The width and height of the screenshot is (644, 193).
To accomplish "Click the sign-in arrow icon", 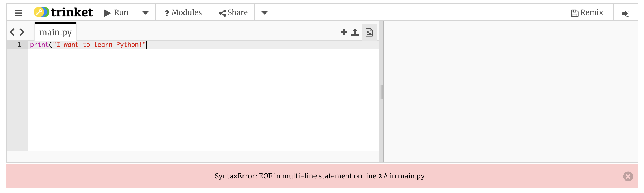I will (626, 13).
